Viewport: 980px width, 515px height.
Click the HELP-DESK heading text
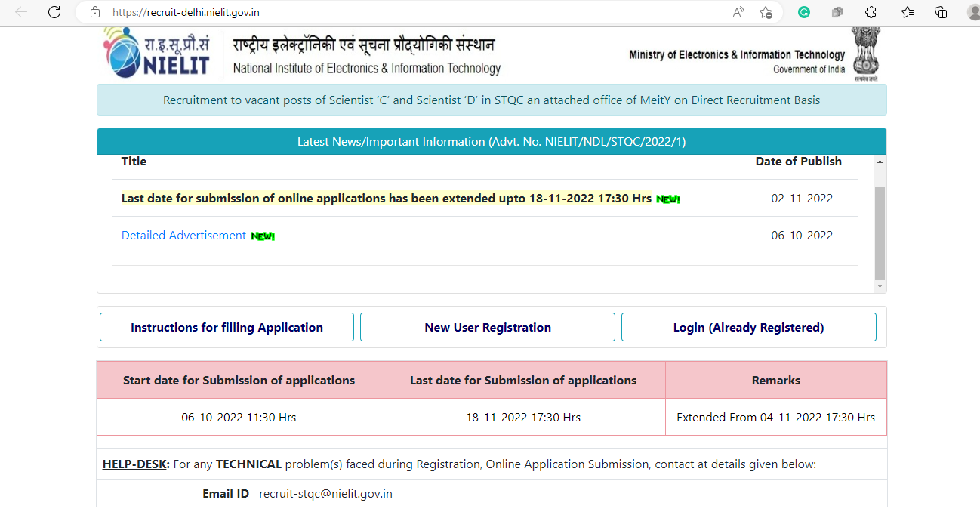[136, 464]
